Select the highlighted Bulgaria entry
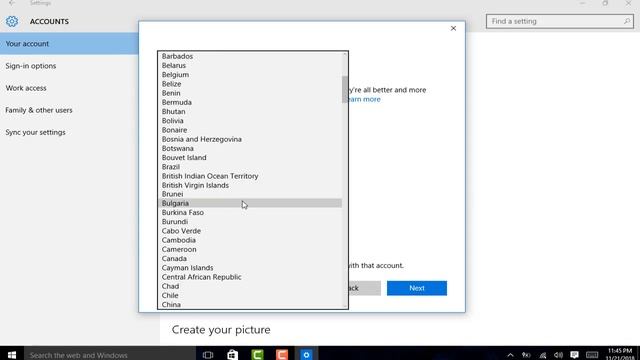 [x=250, y=203]
